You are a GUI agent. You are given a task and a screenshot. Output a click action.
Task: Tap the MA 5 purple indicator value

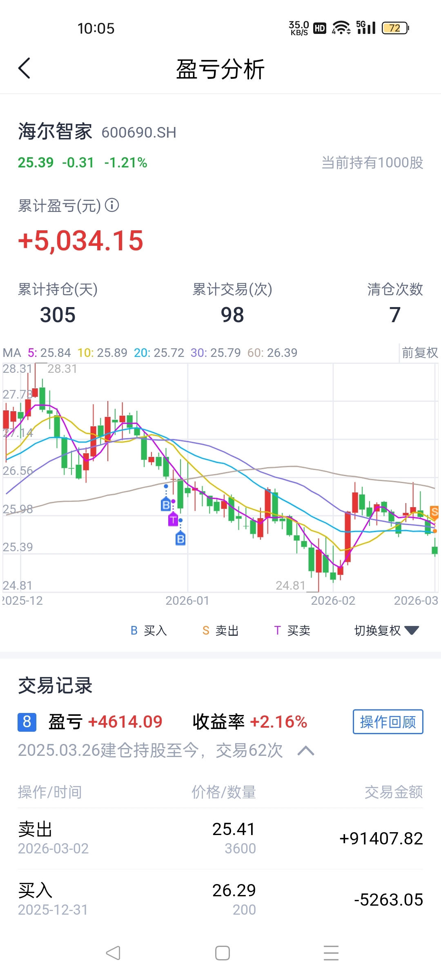coord(49,352)
